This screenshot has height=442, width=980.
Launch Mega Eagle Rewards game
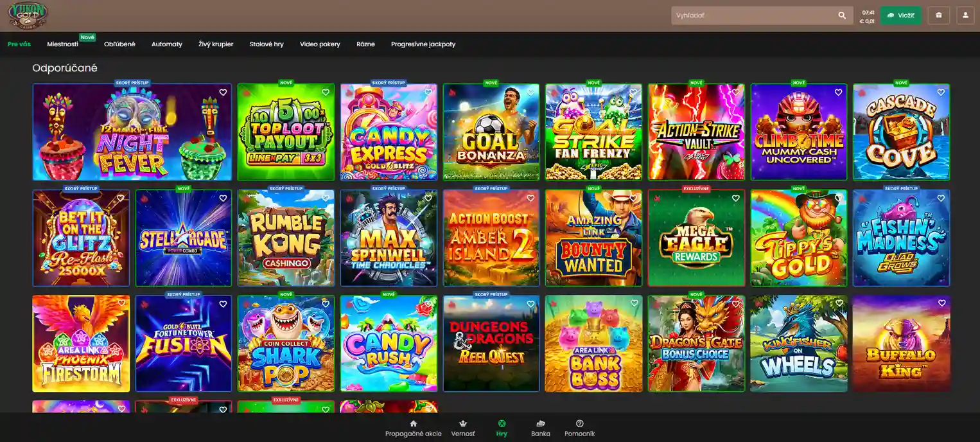(x=696, y=238)
